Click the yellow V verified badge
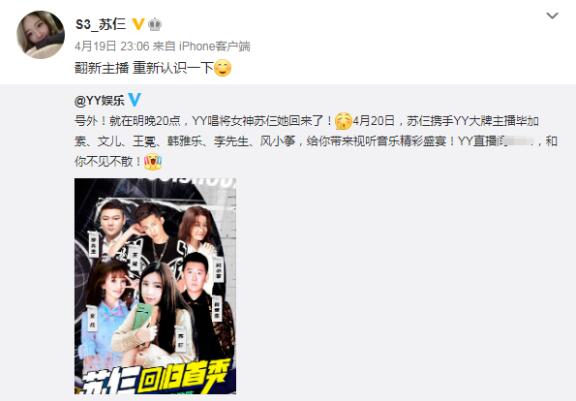Screen dimensions: 576x401 point(138,24)
